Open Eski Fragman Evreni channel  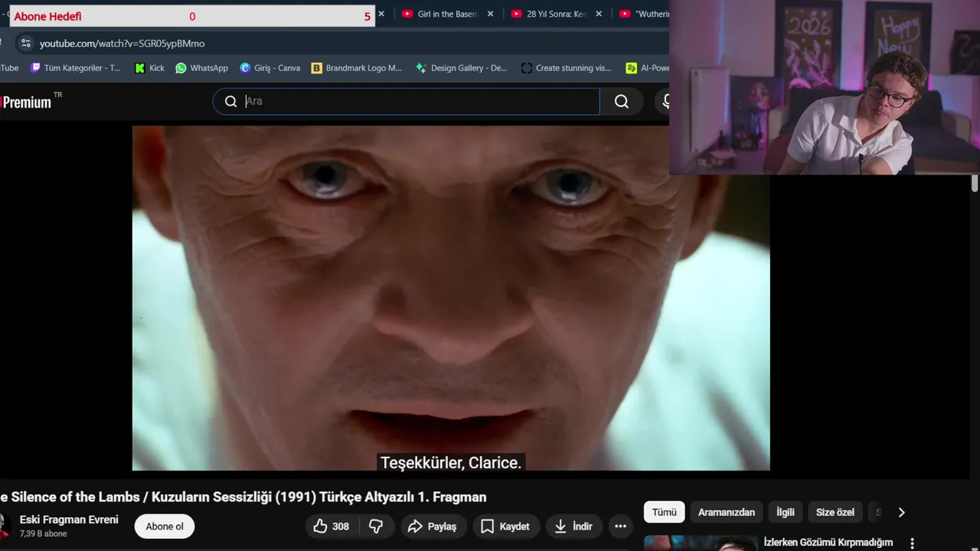tap(69, 520)
